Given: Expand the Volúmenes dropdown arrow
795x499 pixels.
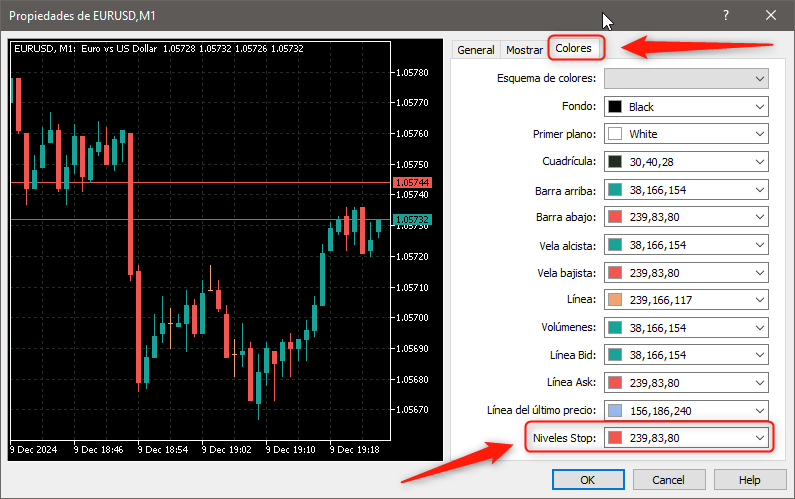Looking at the screenshot, I should 760,328.
